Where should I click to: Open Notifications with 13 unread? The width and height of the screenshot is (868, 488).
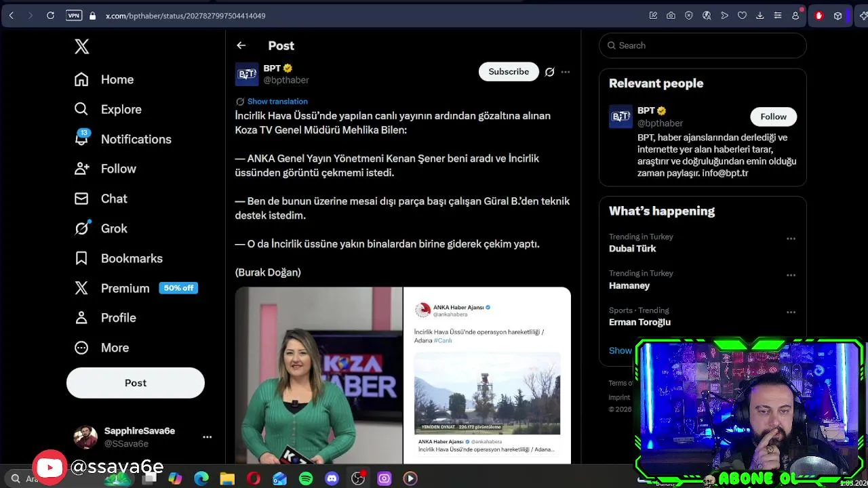[123, 139]
